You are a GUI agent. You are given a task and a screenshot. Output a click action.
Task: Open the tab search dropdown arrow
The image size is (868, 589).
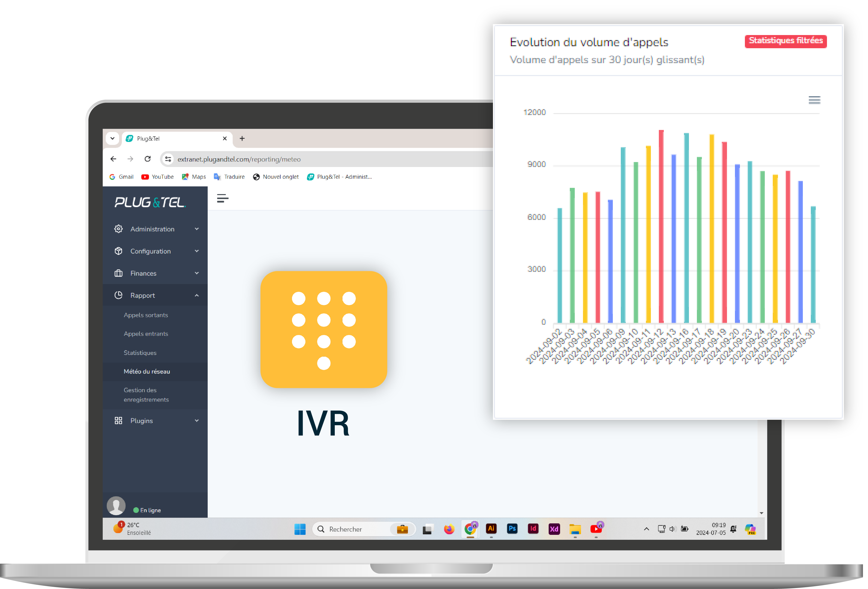(x=112, y=138)
